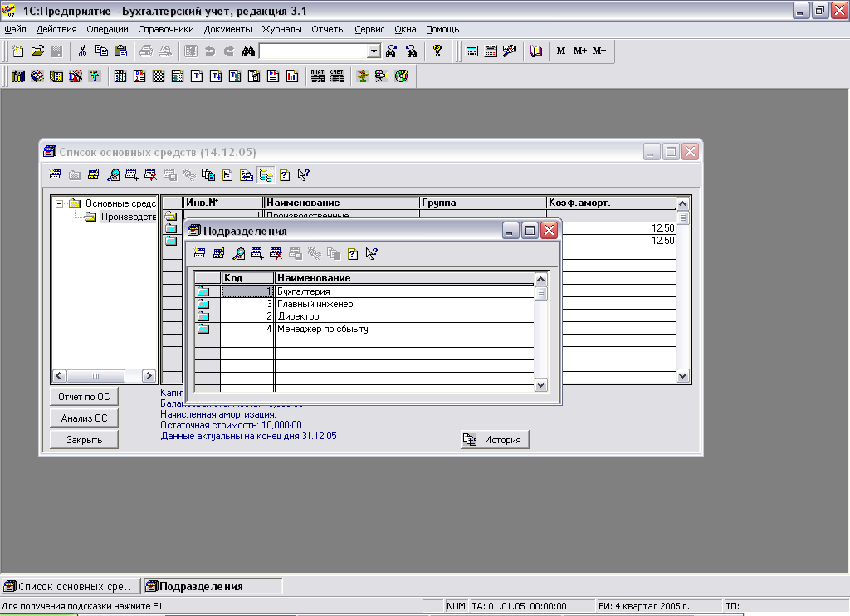850x616 pixels.
Task: Click the binoculars Find icon
Action: pos(248,51)
